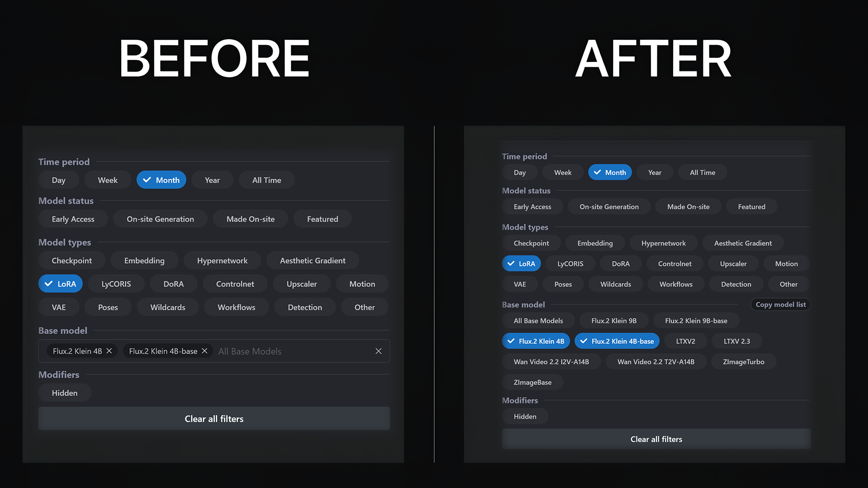Deselect Flux.2 Klein 4B chip in After panel
The width and height of the screenshot is (868, 488).
[x=536, y=341]
